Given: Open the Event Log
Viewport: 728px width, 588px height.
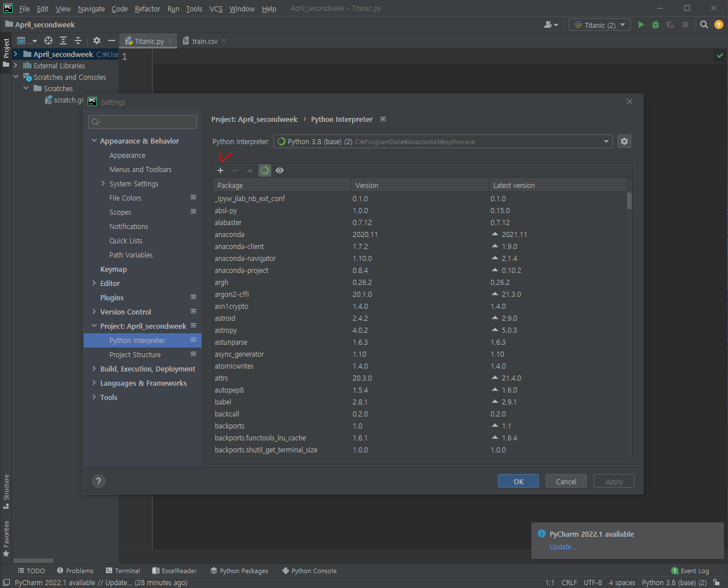Looking at the screenshot, I should tap(690, 570).
